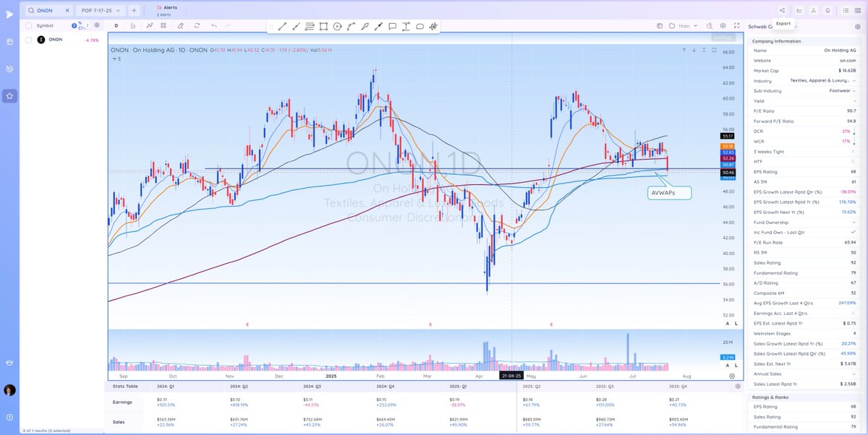Open the Alerts bell icon
This screenshot has width=868, height=435.
[827, 11]
